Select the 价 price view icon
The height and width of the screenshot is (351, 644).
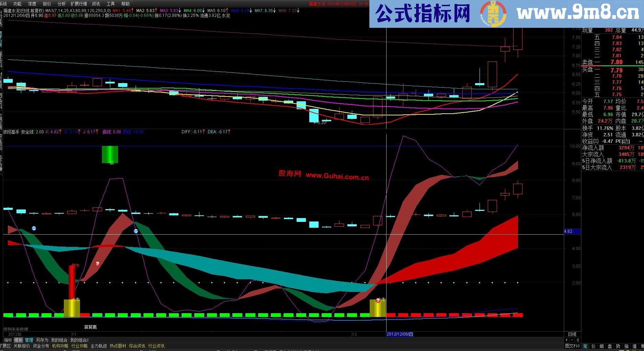(593, 347)
